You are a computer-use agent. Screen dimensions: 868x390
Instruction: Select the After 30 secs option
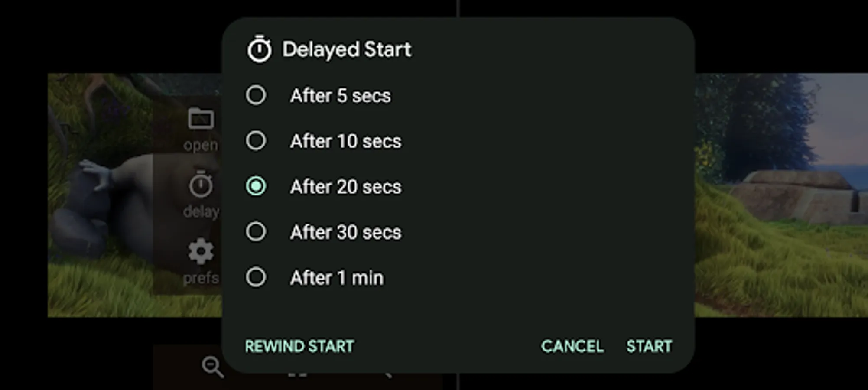pos(257,232)
